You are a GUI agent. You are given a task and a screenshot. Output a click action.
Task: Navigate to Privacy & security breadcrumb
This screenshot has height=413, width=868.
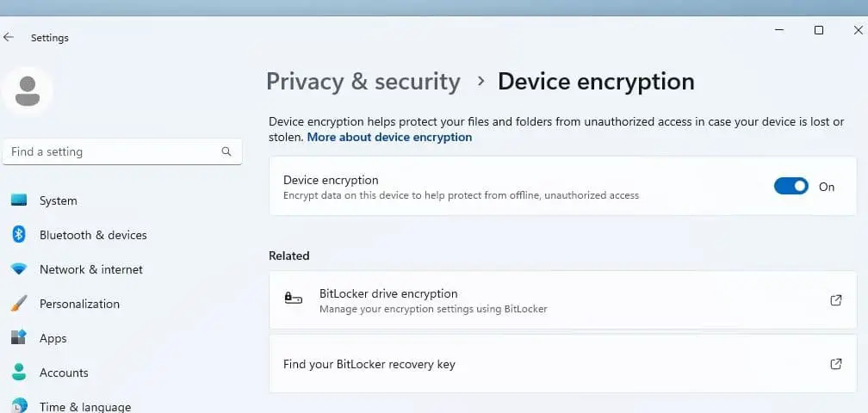pos(363,82)
